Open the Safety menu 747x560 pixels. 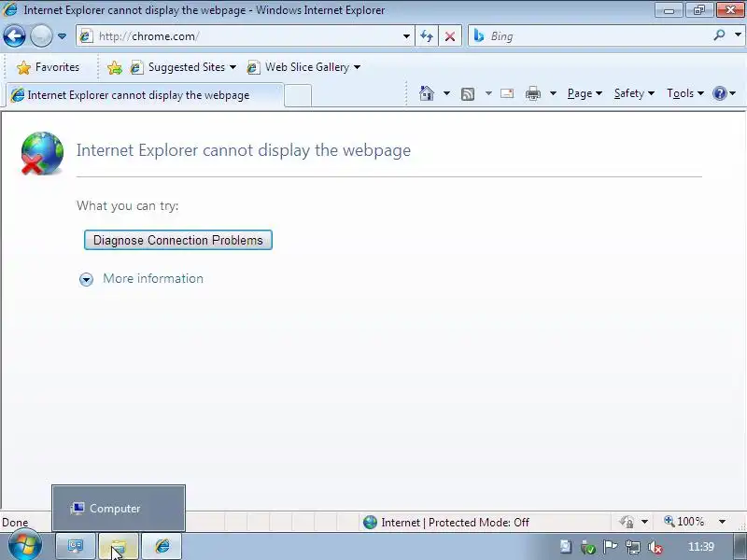pyautogui.click(x=634, y=93)
